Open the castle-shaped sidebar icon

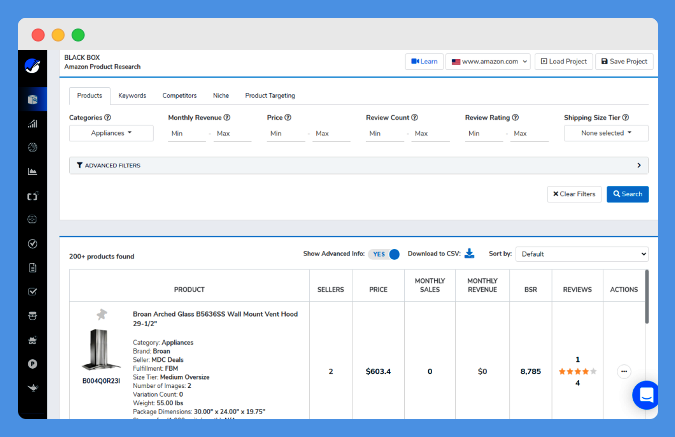[32, 340]
